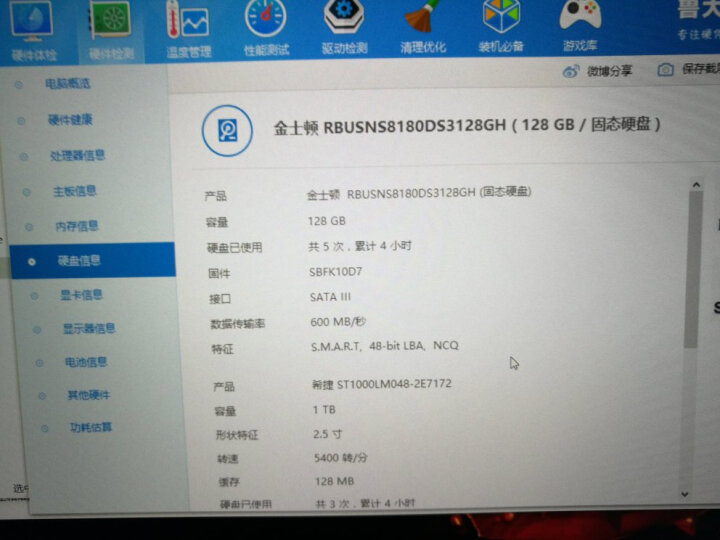Viewport: 720px width, 540px height.
Task: Open 其他硬件 other hardware
Action: tap(89, 395)
